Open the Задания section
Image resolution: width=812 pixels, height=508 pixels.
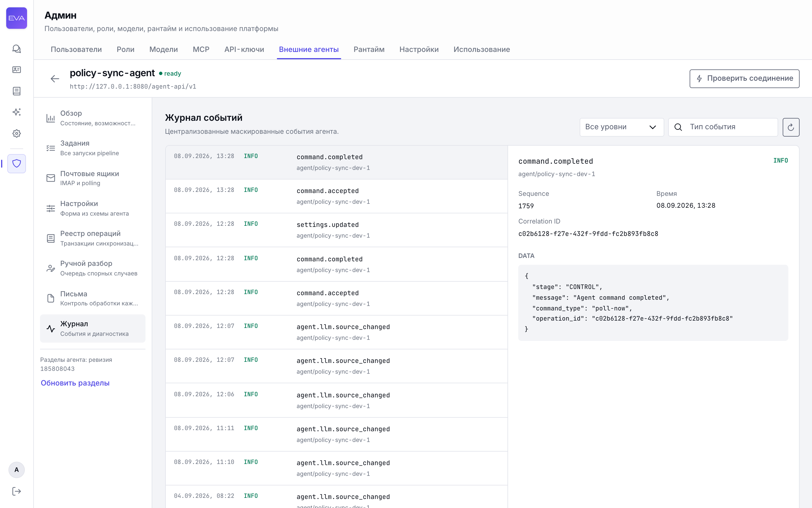(92, 148)
